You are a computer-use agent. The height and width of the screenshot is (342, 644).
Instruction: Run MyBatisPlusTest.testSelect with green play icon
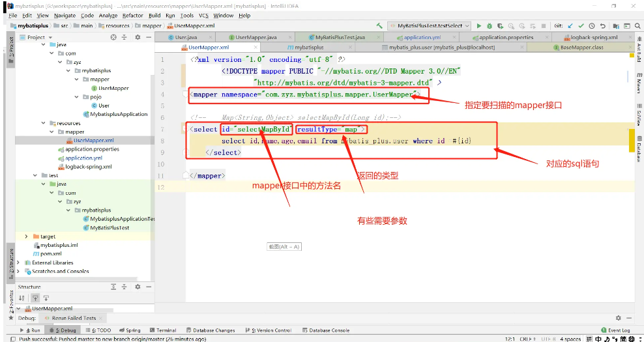click(x=479, y=25)
